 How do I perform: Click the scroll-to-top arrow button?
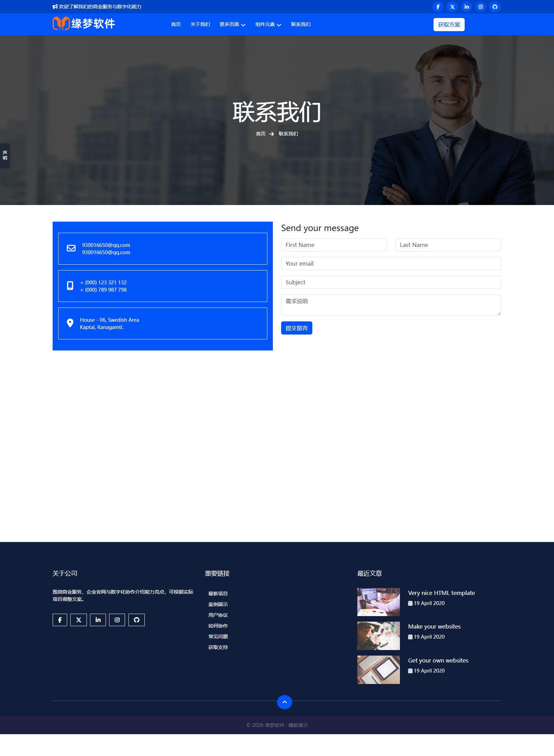[x=285, y=702]
